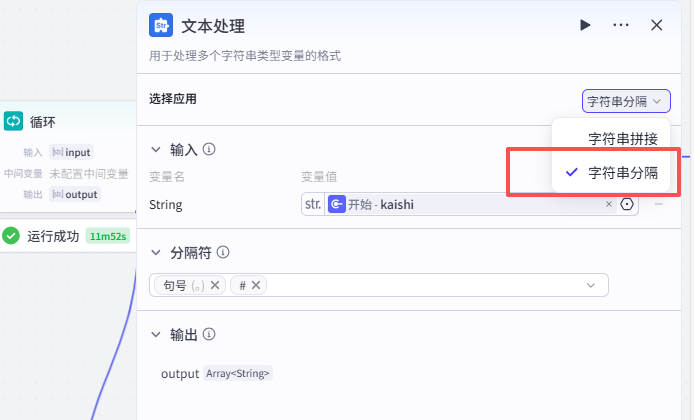The height and width of the screenshot is (420, 694).
Task: Open the 字符串分隔 application dropdown
Action: pyautogui.click(x=626, y=101)
